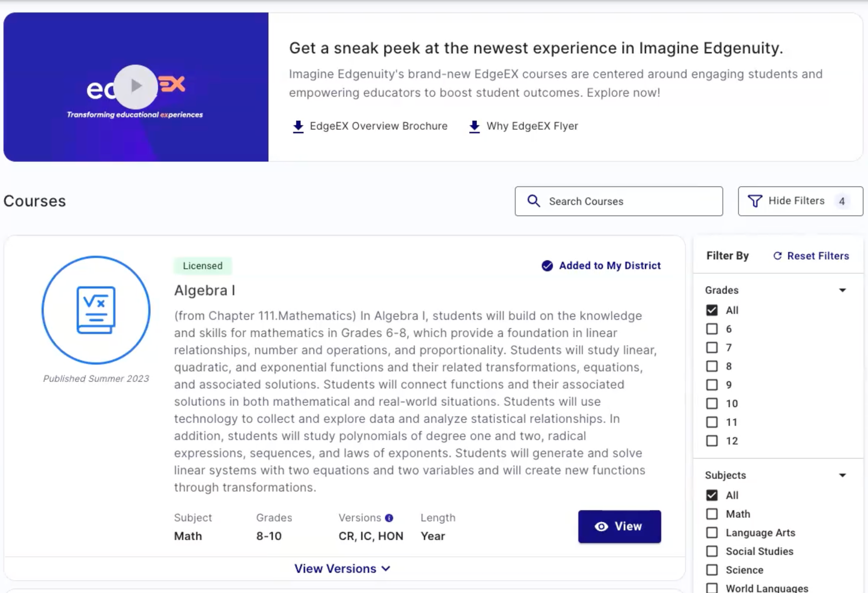Image resolution: width=868 pixels, height=593 pixels.
Task: Enable the Math subject checkbox
Action: click(712, 514)
